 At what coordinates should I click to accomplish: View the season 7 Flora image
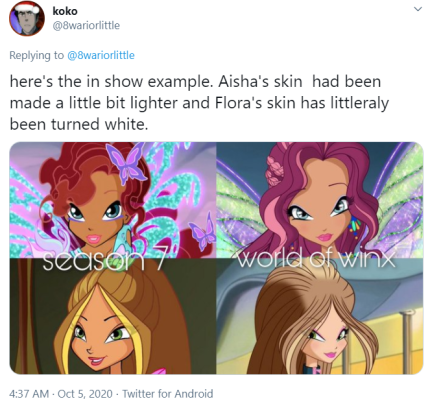click(x=113, y=316)
